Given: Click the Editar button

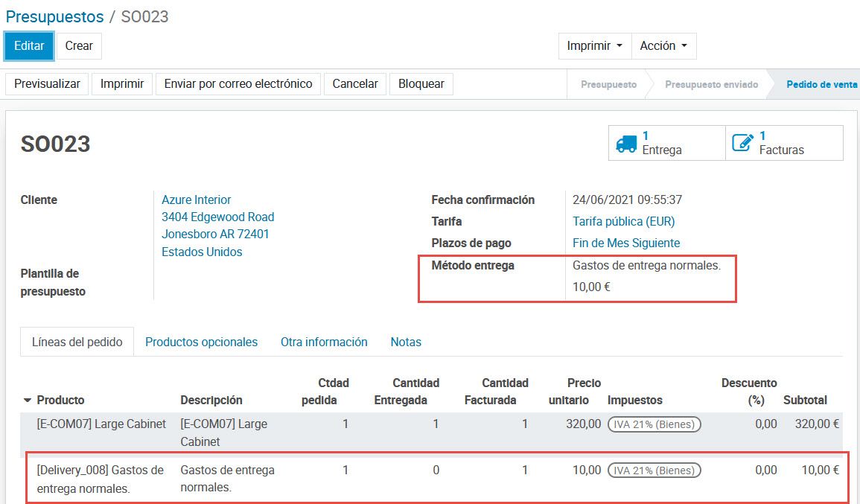Looking at the screenshot, I should pos(28,45).
